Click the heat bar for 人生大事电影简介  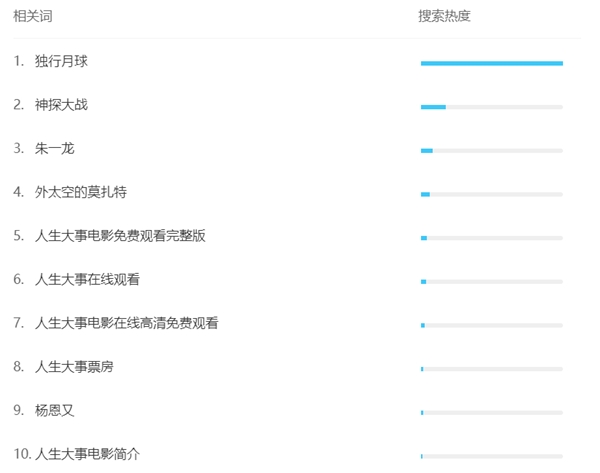coord(492,456)
